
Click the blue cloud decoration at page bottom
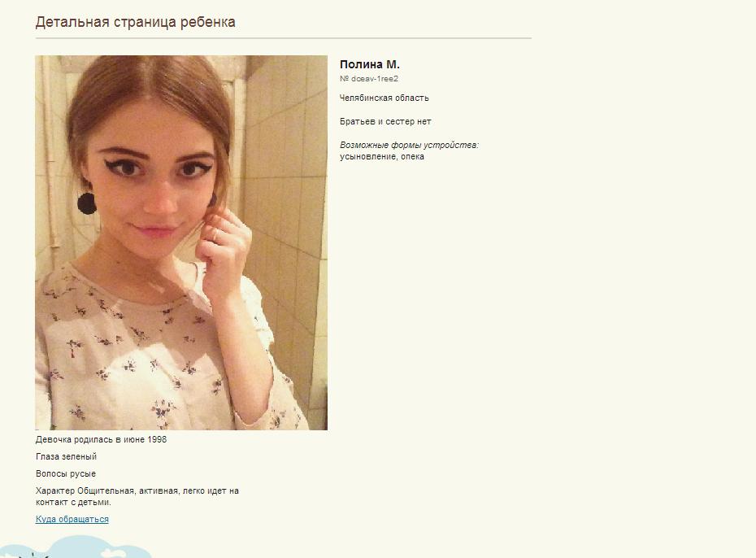(77, 548)
